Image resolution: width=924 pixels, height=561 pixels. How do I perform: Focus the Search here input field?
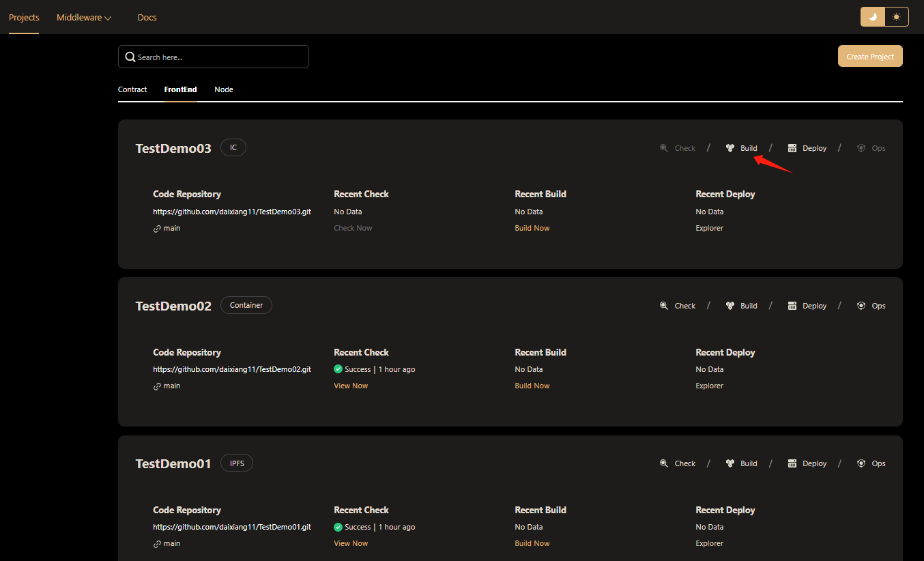(214, 57)
